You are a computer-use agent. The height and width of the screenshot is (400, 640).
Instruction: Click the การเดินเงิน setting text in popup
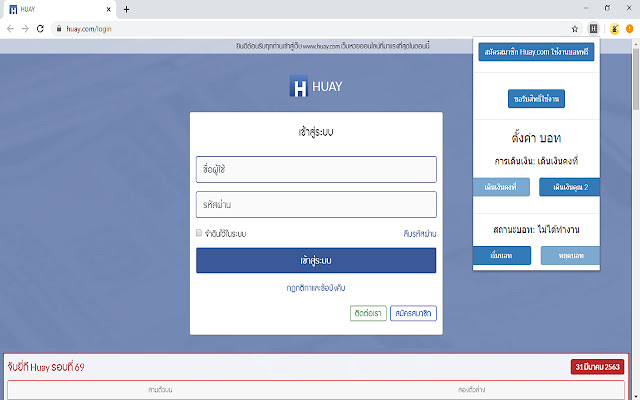(536, 161)
